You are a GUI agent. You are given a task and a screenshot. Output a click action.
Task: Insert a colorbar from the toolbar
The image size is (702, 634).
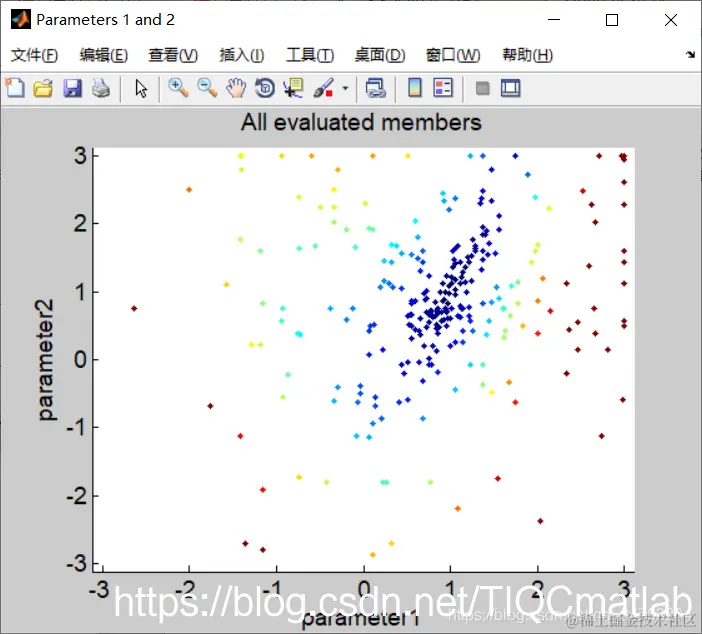pyautogui.click(x=415, y=88)
